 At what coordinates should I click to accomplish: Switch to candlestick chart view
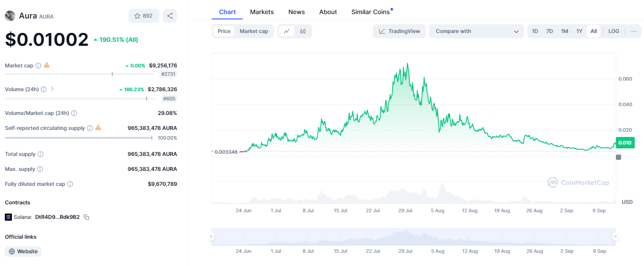pos(303,31)
